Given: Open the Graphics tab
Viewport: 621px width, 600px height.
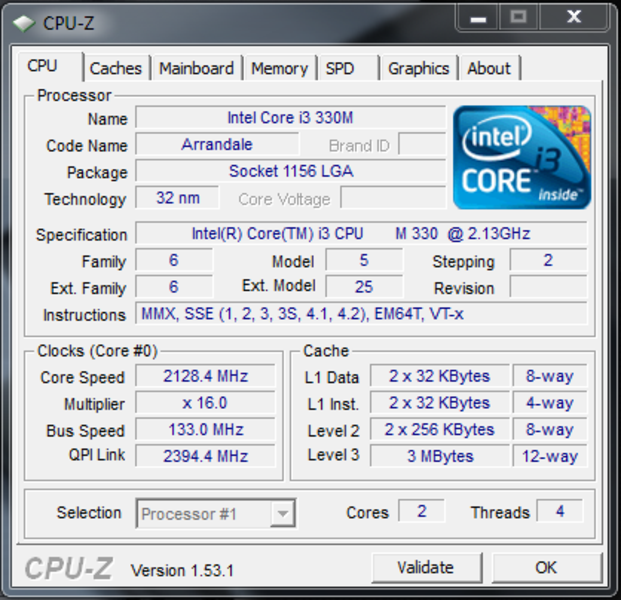Looking at the screenshot, I should tap(419, 69).
